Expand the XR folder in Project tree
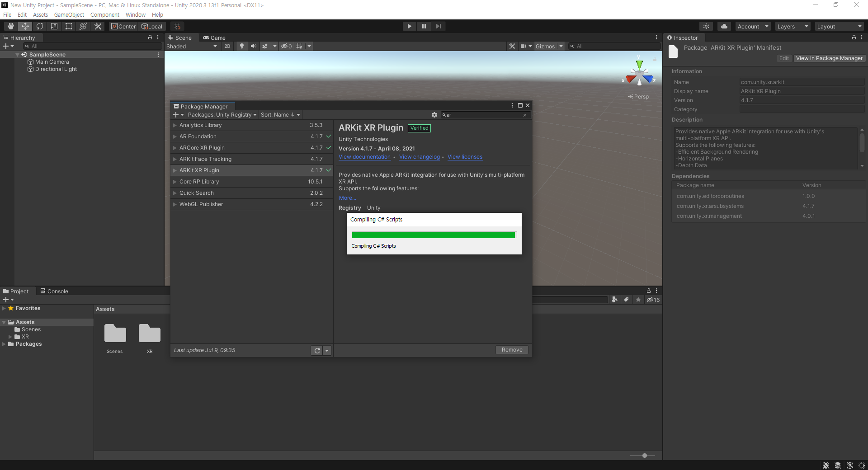 10,337
